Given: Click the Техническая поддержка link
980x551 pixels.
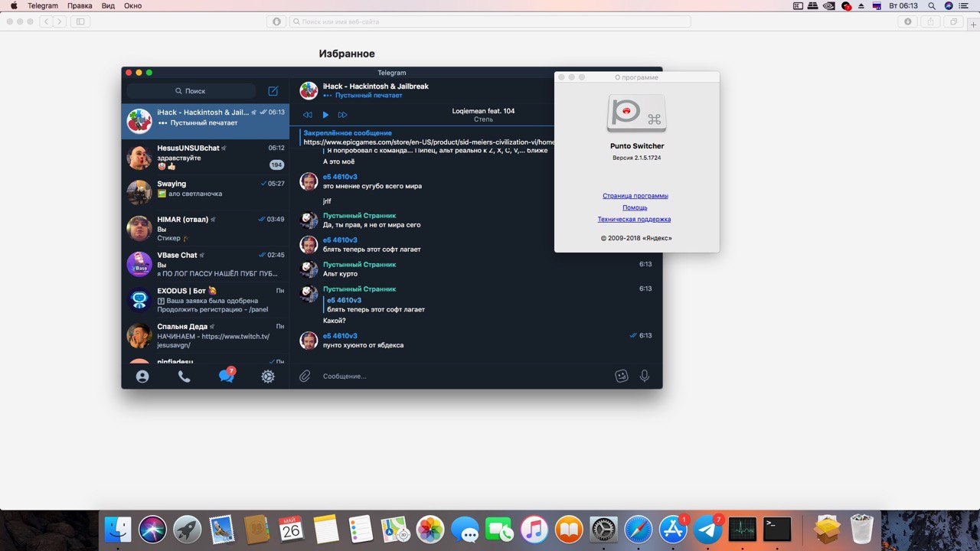Looking at the screenshot, I should (634, 219).
